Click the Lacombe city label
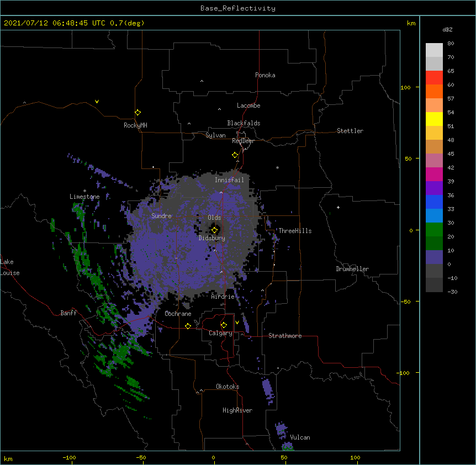Image resolution: width=476 pixels, height=465 pixels. click(x=248, y=105)
